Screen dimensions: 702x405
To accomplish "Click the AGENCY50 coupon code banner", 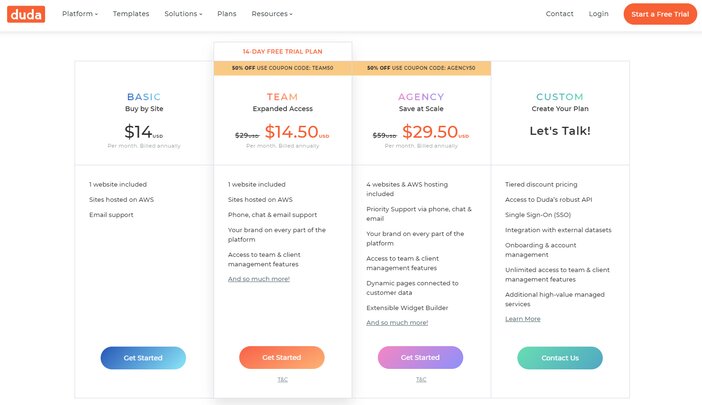I will [421, 68].
